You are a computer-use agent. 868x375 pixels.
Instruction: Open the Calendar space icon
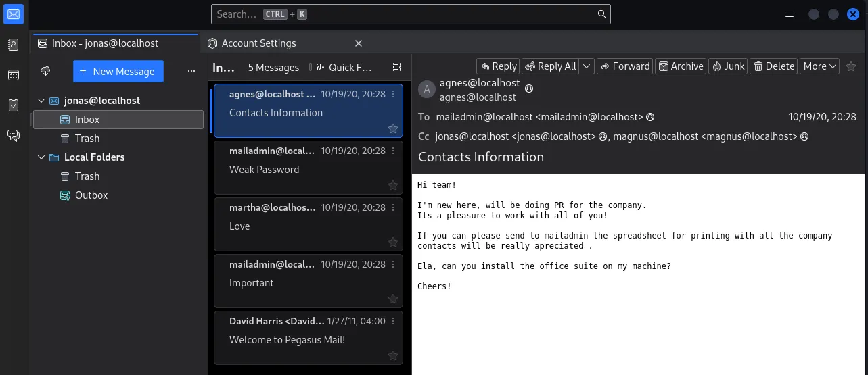click(x=14, y=75)
